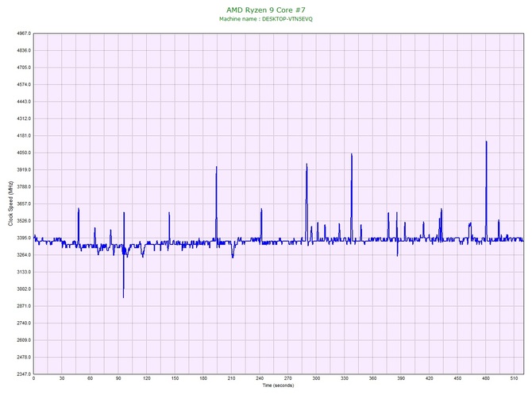
Task: Click the 270 tick on time axis
Action: click(287, 378)
